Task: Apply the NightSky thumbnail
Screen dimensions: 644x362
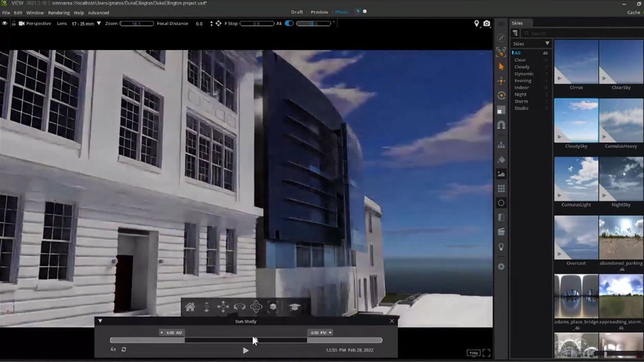Action: click(x=620, y=178)
